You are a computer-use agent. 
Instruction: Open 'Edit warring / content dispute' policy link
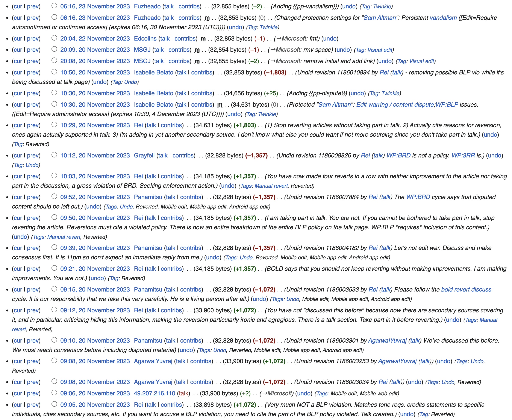coord(395,104)
